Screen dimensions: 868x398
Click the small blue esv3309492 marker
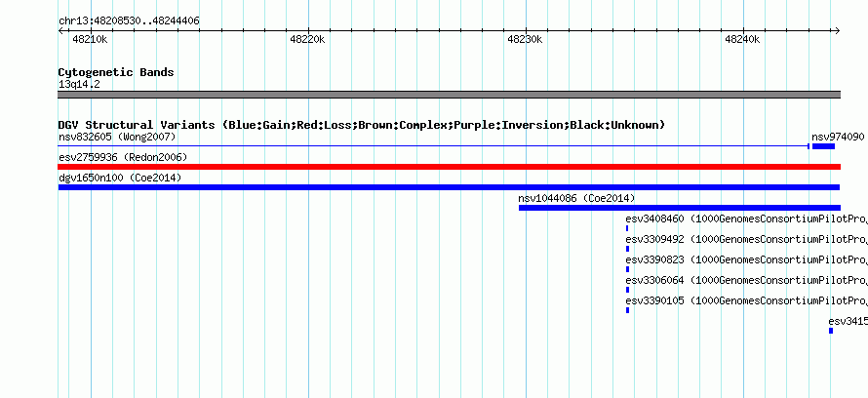(x=627, y=249)
